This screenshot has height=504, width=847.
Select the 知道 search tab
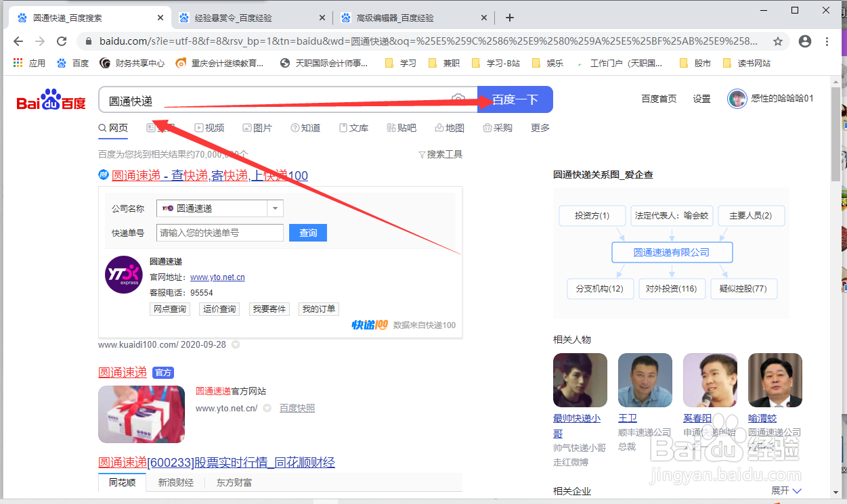pos(305,128)
